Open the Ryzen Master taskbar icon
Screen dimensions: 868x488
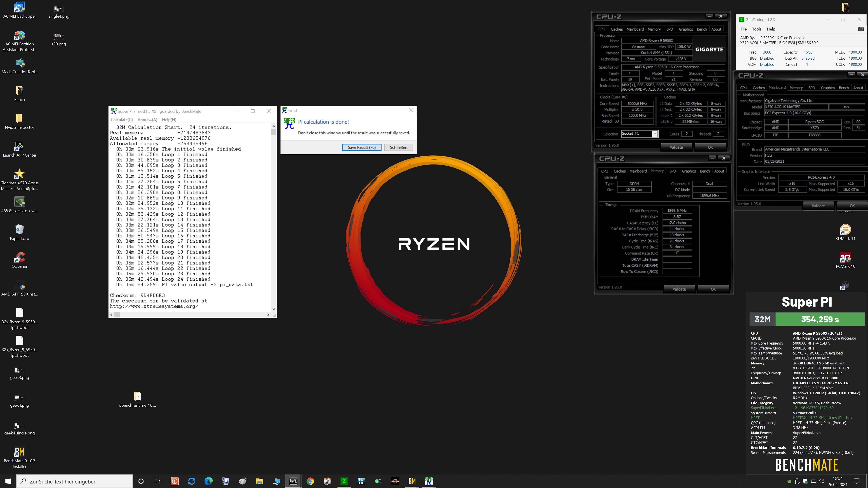395,481
